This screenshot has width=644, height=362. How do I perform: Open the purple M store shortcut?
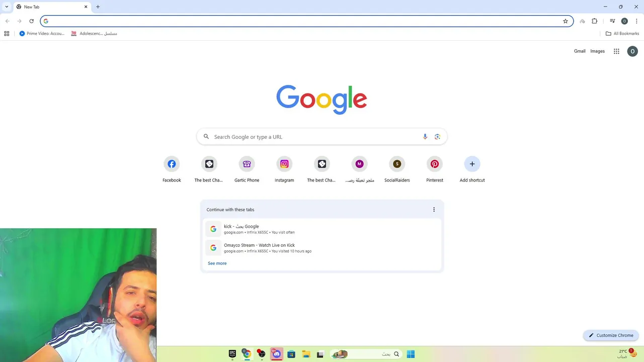(x=359, y=170)
